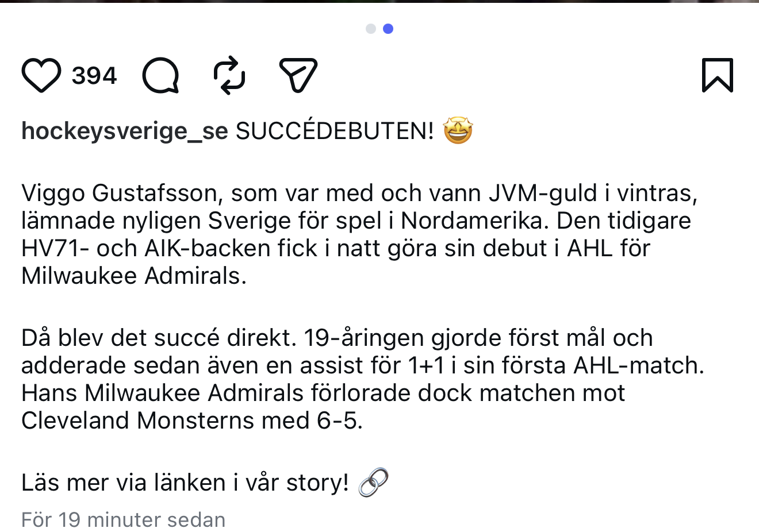Click the line starting "HV71- och AIK-backen"
Image resolution: width=759 pixels, height=532 pixels.
tap(336, 248)
